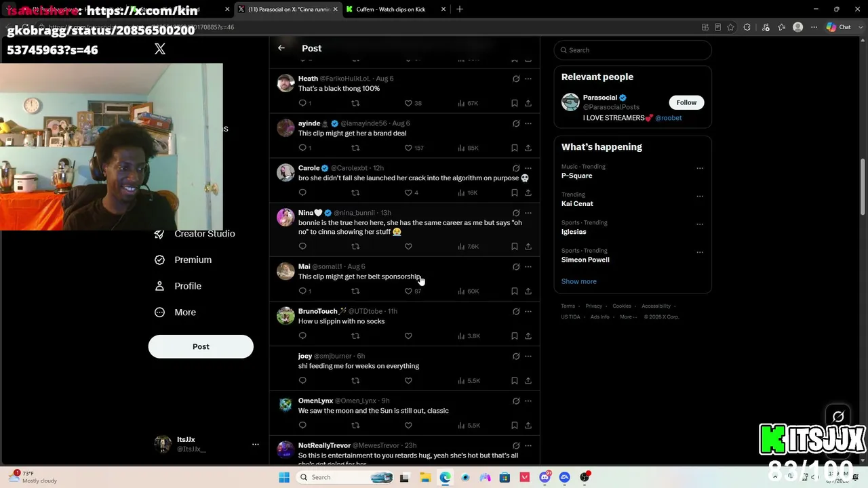Open more options on BrunoTouch's reply

coord(528,311)
